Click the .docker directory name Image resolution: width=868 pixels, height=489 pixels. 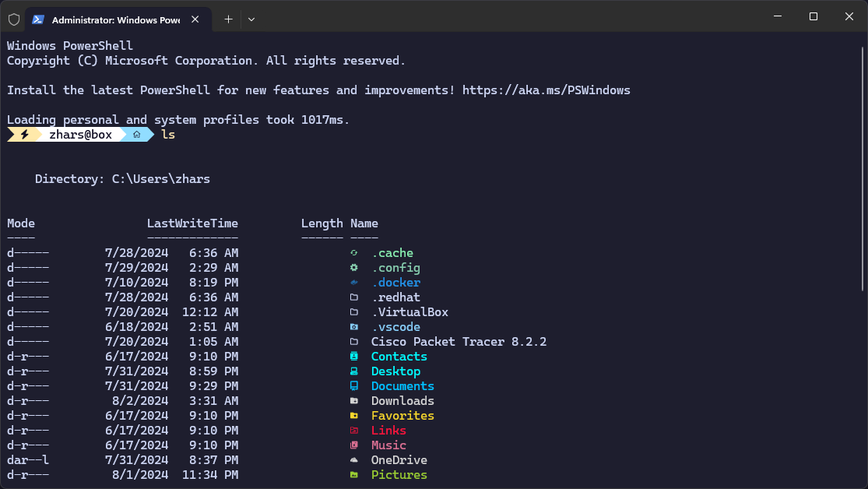tap(395, 283)
